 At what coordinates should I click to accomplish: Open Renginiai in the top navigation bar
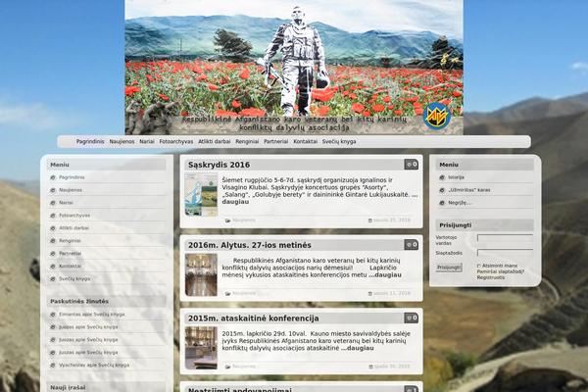pos(247,141)
